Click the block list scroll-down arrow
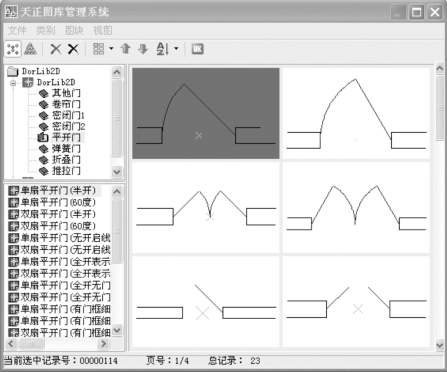This screenshot has height=372, width=447. [117, 330]
